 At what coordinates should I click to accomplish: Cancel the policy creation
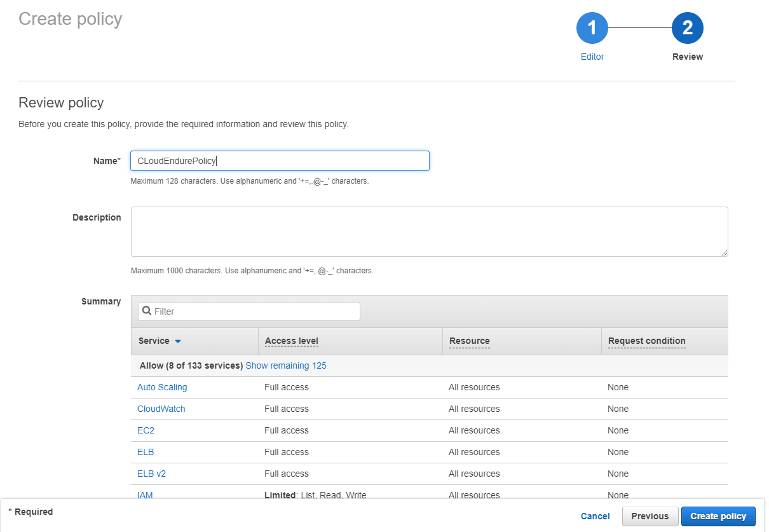(595, 516)
